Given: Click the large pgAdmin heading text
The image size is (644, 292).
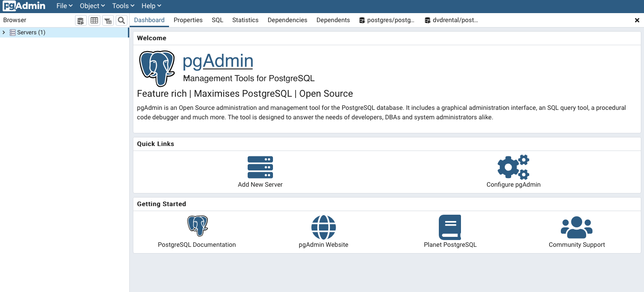Looking at the screenshot, I should click(x=218, y=61).
